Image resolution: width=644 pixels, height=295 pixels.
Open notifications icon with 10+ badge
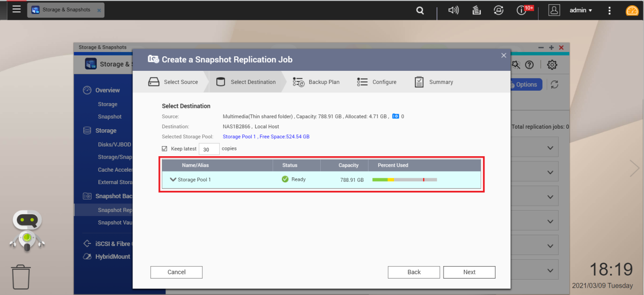point(522,10)
